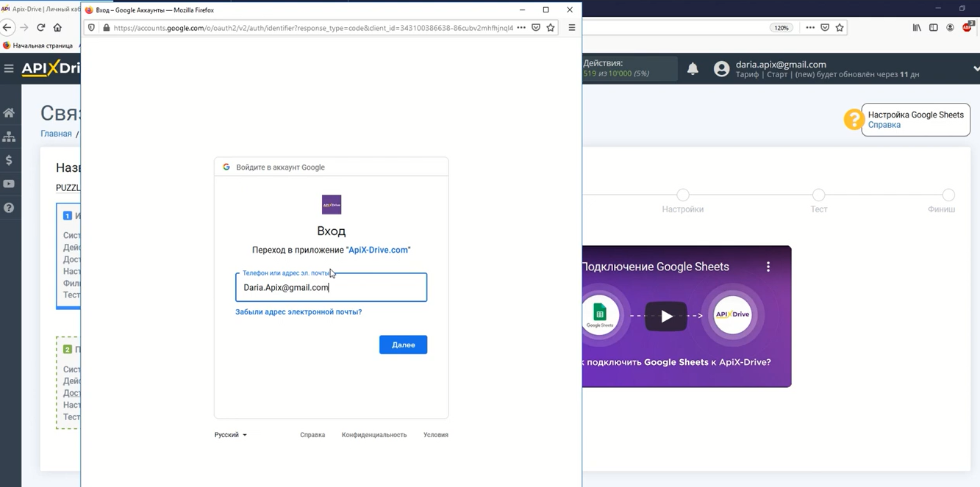Screen dimensions: 980x487
Task: Click the bookmark star in main Firefox window
Action: coord(840,28)
